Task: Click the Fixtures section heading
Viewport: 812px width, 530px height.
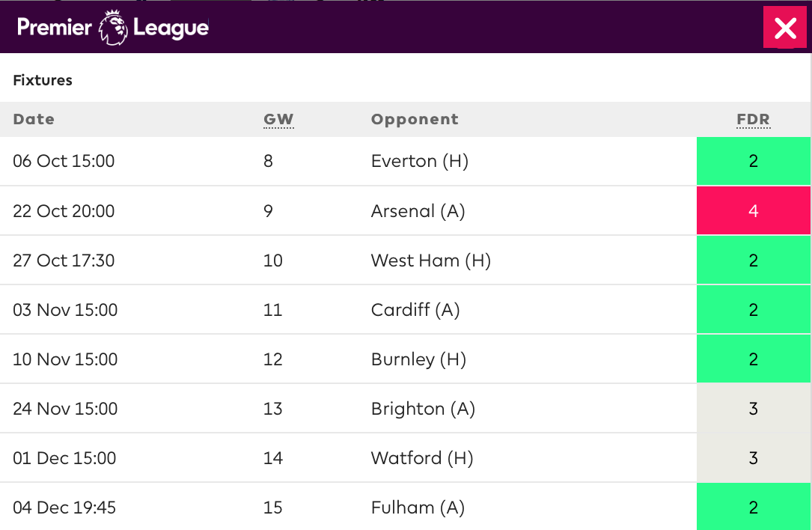Action: coord(43,80)
